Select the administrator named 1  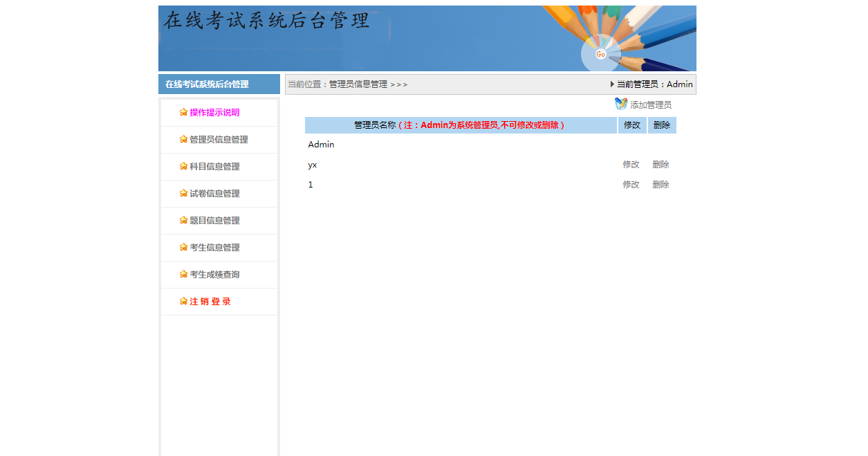311,185
